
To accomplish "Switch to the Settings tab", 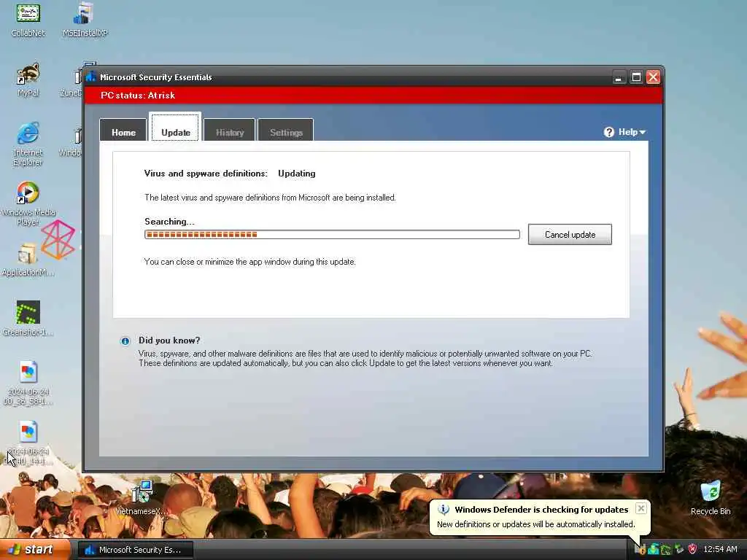I will [x=286, y=130].
